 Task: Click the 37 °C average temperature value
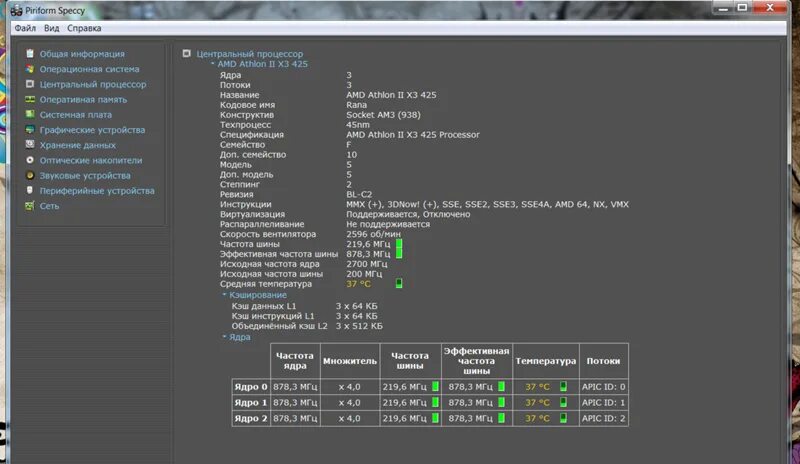tap(359, 284)
